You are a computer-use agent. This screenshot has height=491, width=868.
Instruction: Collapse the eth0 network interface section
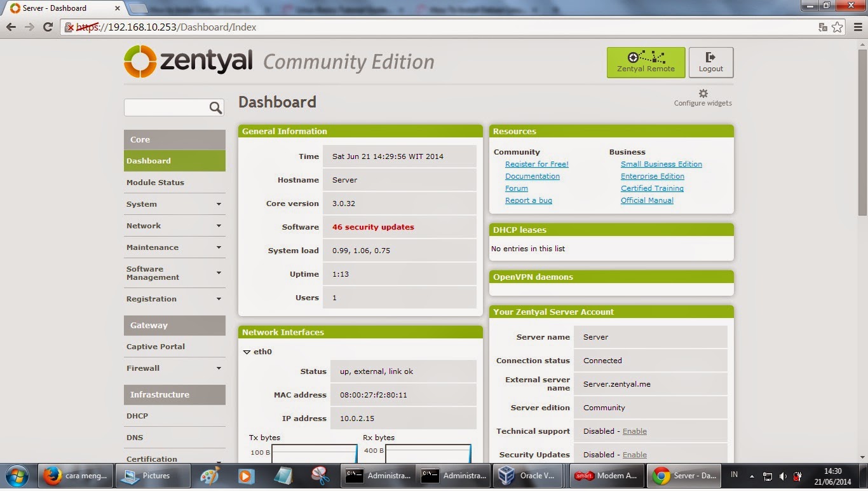(x=247, y=352)
